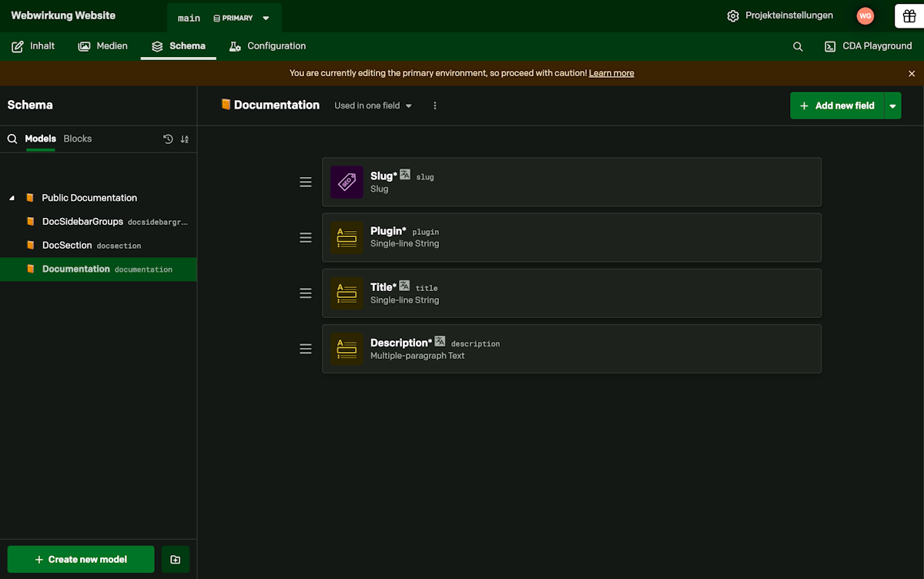Screen dimensions: 924x579
Task: Open Projekteinstellungen settings
Action: 780,15
